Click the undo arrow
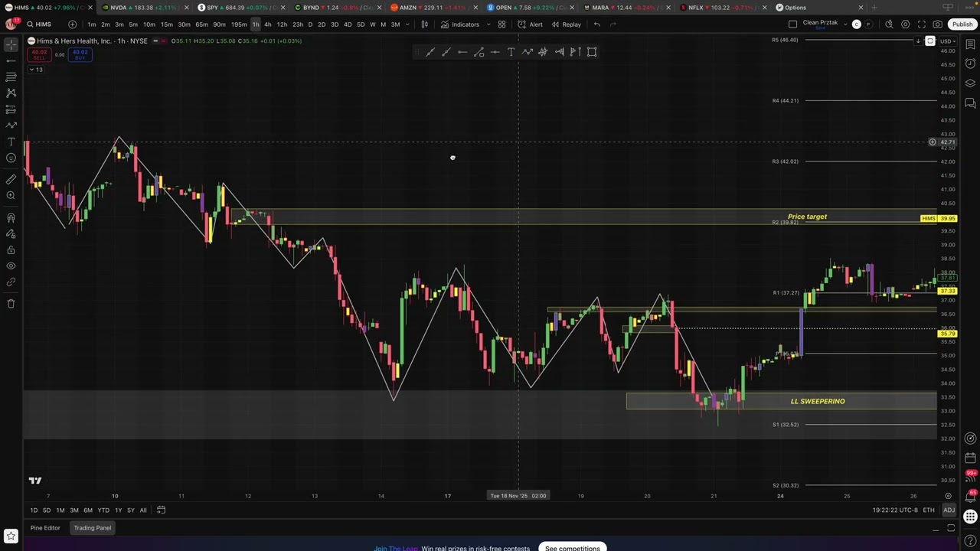980x551 pixels. click(x=596, y=24)
